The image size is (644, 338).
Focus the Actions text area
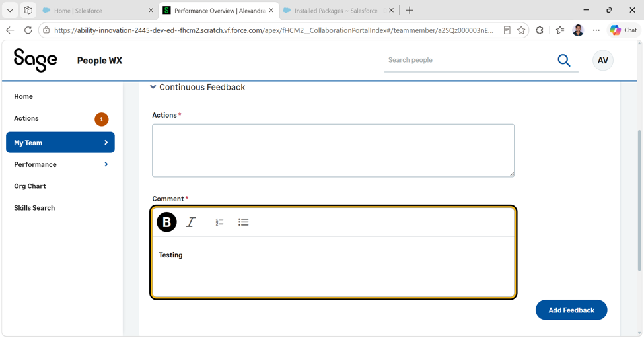[x=333, y=151]
